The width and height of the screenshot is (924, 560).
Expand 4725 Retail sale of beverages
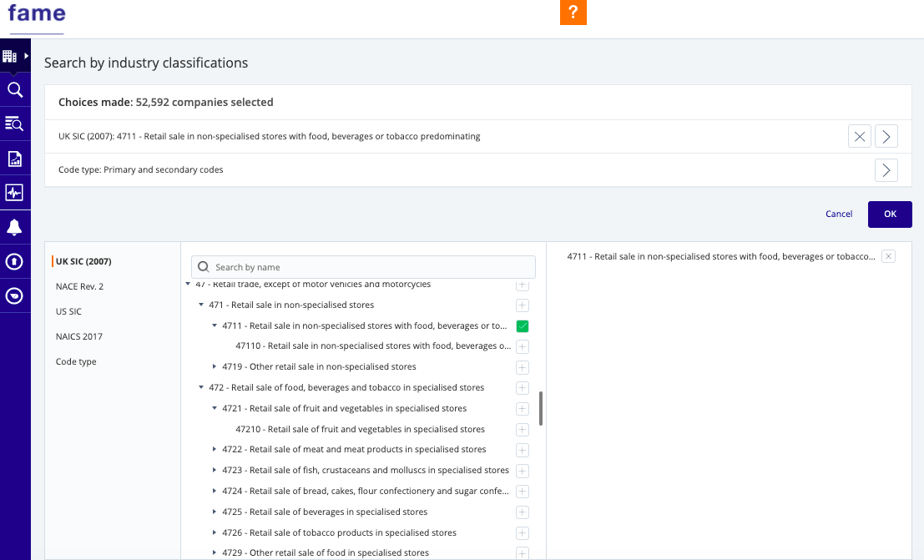tap(215, 512)
